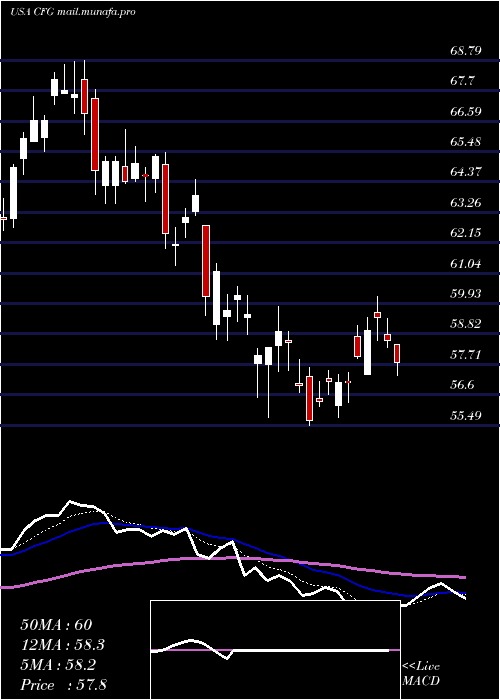500x700 pixels.
Task: Click the 55.49 price axis label
Action: [x=466, y=415]
